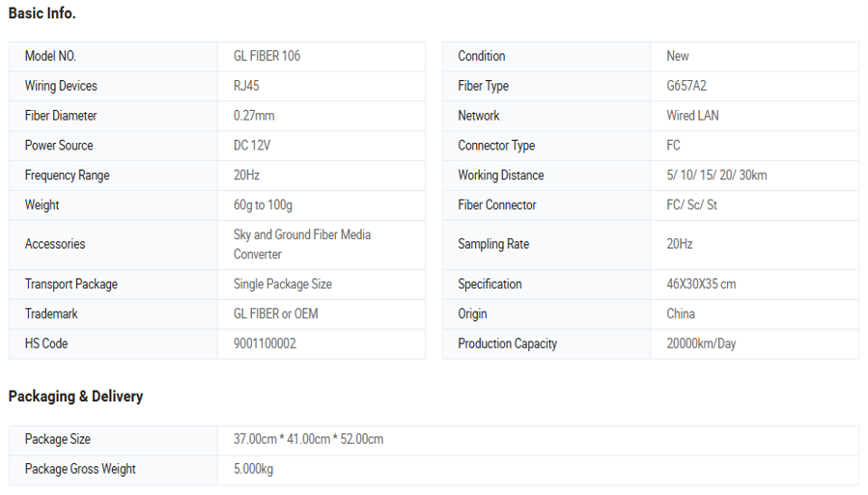The image size is (868, 495).
Task: Select the G657A2 fiber type value
Action: pyautogui.click(x=686, y=86)
